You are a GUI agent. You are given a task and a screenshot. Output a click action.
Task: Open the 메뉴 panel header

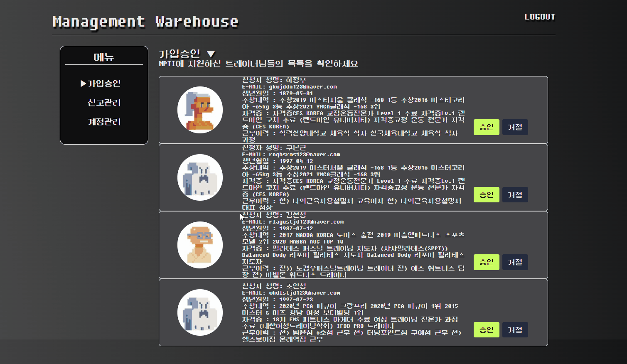point(103,57)
